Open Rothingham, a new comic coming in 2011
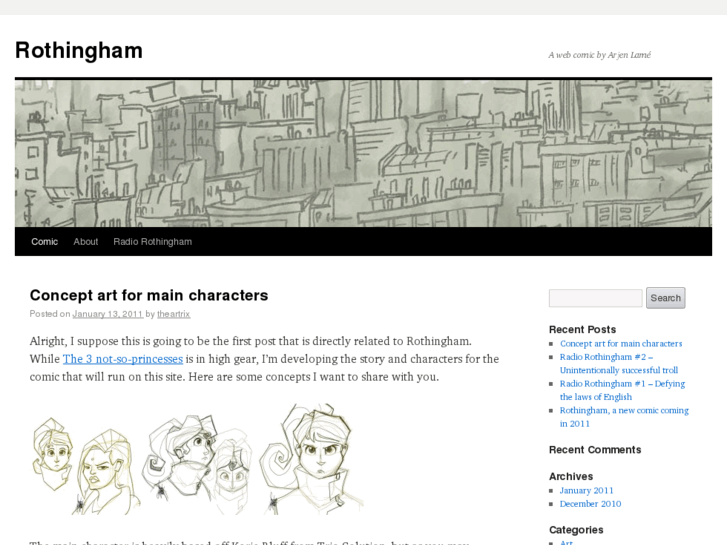 click(624, 417)
